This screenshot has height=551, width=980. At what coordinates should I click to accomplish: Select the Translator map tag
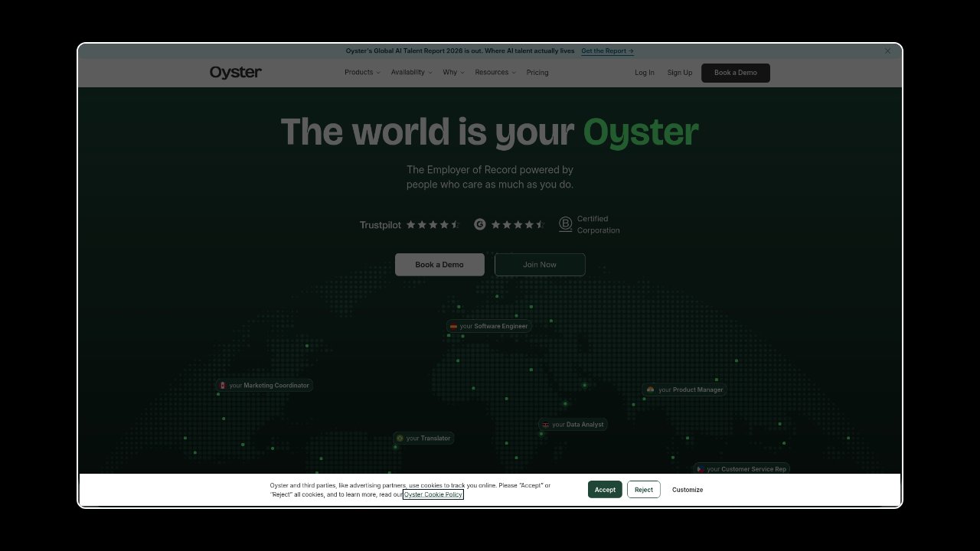(x=423, y=439)
